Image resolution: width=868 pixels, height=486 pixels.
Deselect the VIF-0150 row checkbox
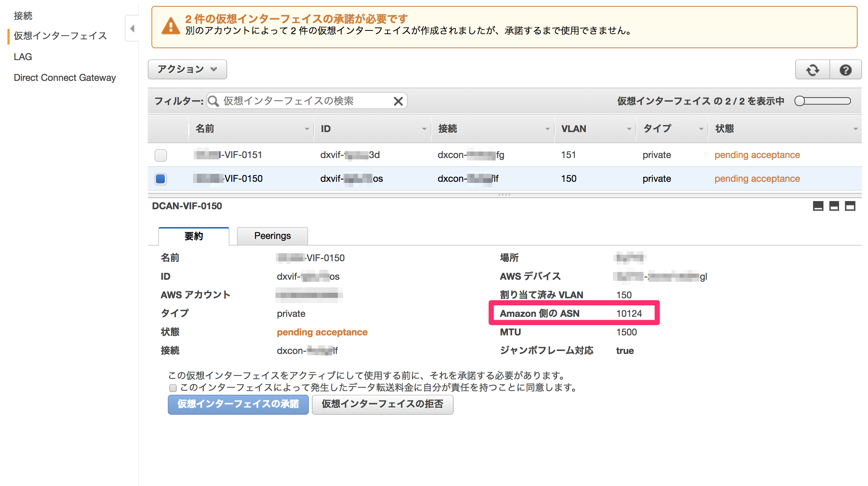(x=161, y=179)
